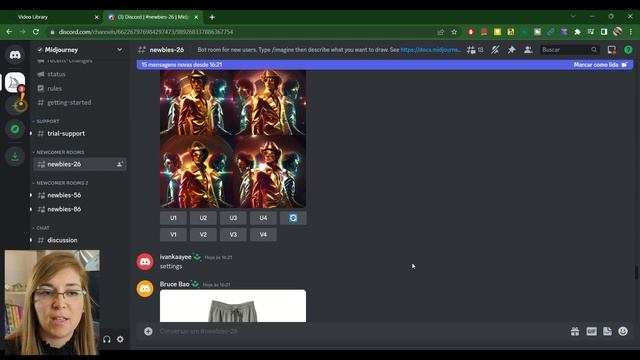Screen dimensions: 640x360
Task: Click the V1 variation button
Action: pyautogui.click(x=173, y=235)
